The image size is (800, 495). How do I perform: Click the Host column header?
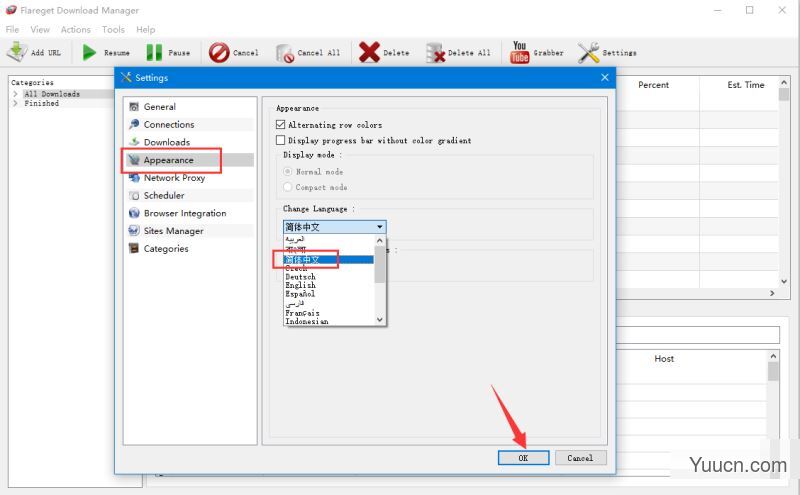point(664,359)
